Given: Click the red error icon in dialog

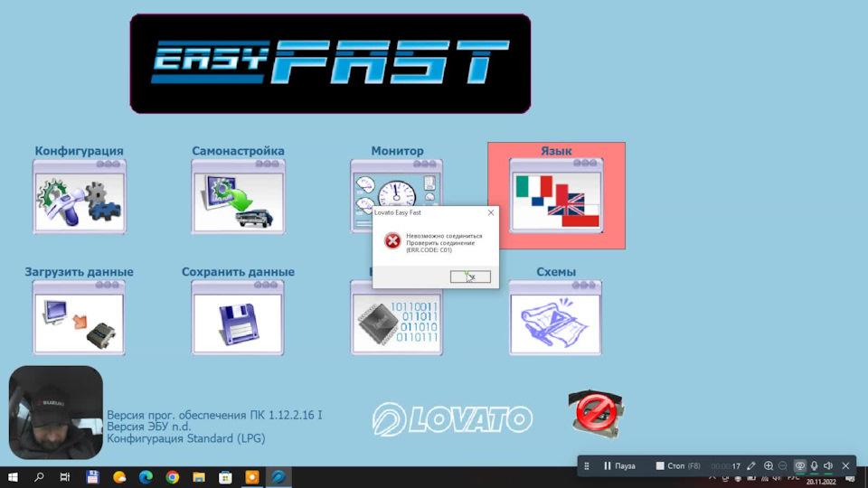Looking at the screenshot, I should (x=392, y=240).
